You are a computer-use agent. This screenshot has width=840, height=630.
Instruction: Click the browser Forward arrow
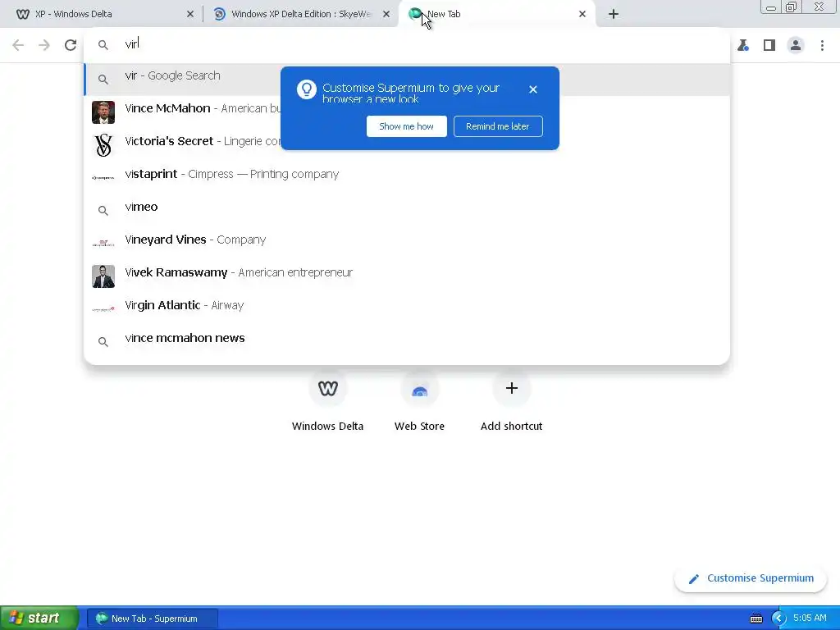point(44,45)
